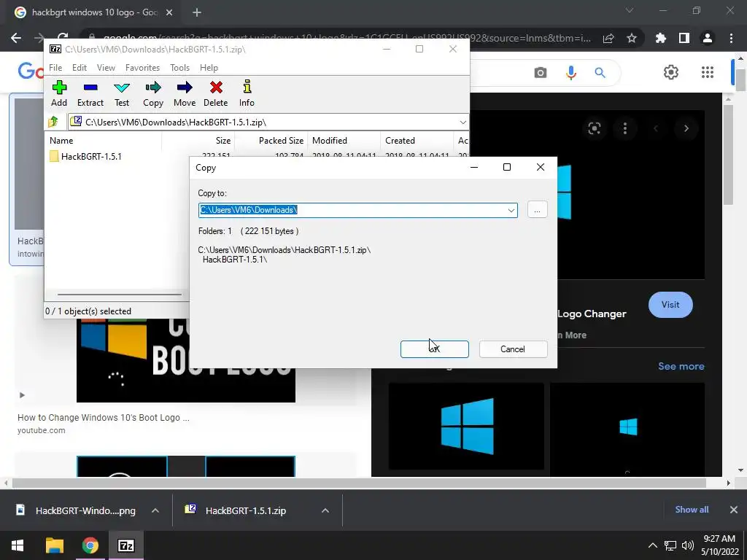The height and width of the screenshot is (560, 747).
Task: Click the Google search magnifier icon
Action: (x=600, y=72)
